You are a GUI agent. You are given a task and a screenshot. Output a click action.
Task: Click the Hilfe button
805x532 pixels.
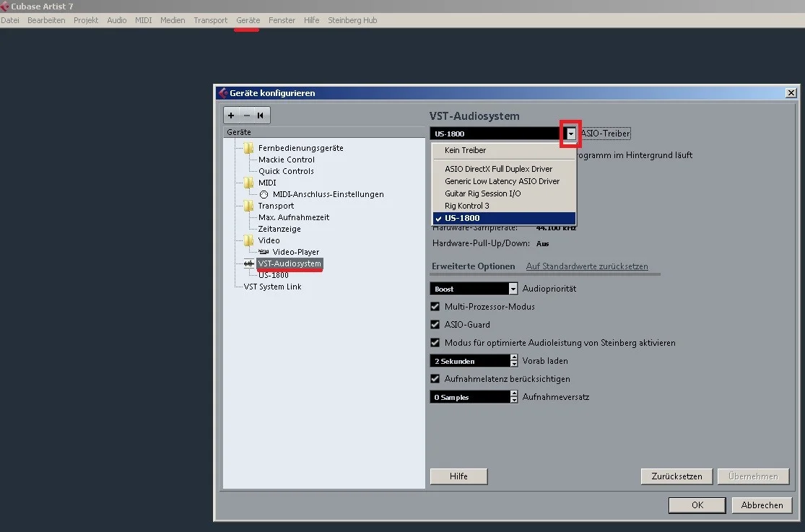coord(458,476)
